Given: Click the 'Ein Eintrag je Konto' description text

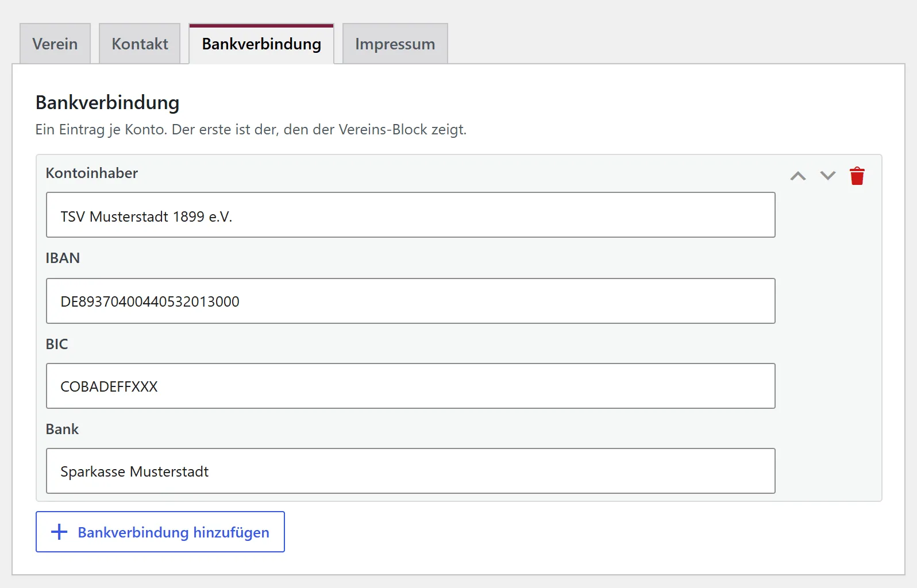Looking at the screenshot, I should click(x=251, y=130).
